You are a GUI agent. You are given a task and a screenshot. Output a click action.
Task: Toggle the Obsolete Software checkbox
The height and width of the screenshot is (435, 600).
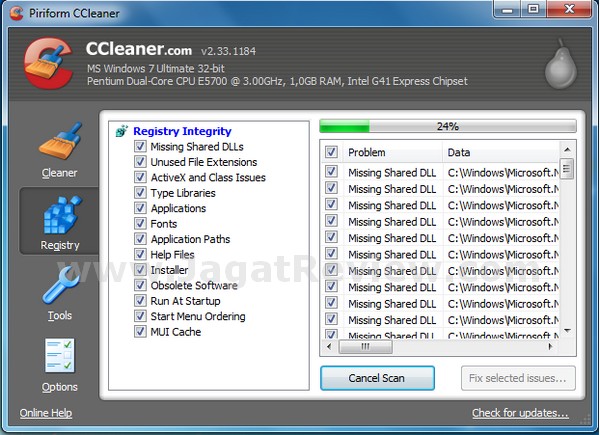click(x=140, y=285)
